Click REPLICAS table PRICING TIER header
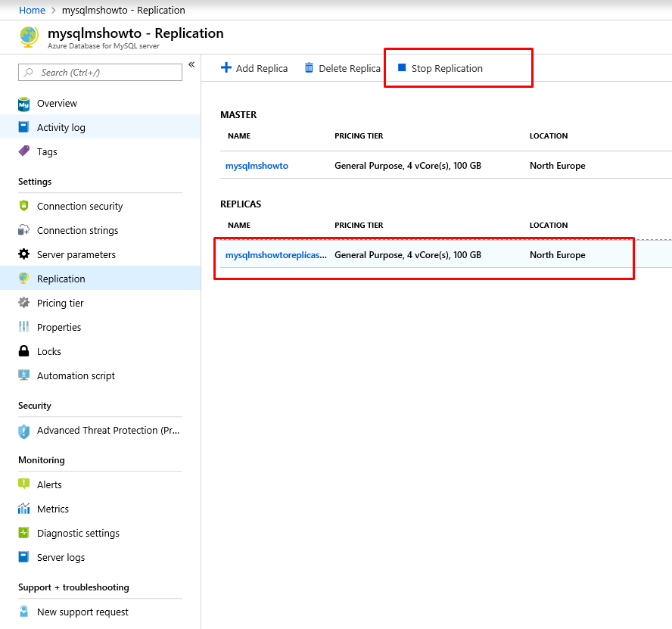Viewport: 672px width, 629px height. [359, 225]
